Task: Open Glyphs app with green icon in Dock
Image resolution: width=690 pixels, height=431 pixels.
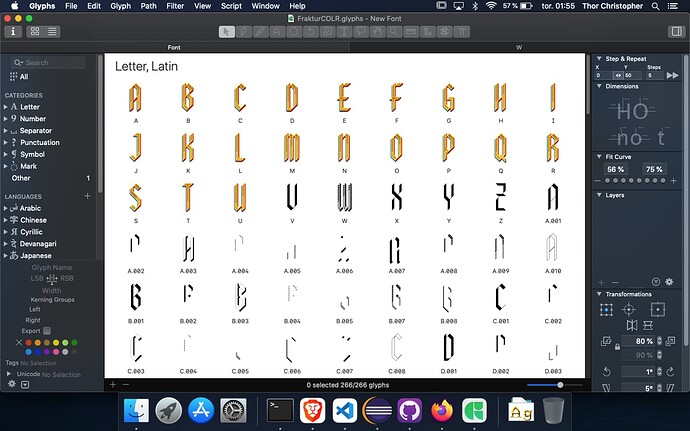Action: 474,411
